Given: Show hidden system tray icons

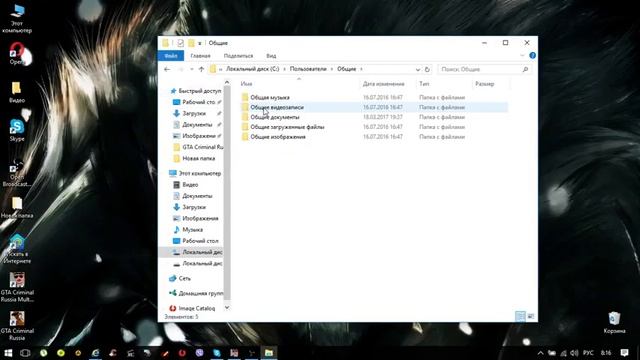Looking at the screenshot, I should pos(540,353).
